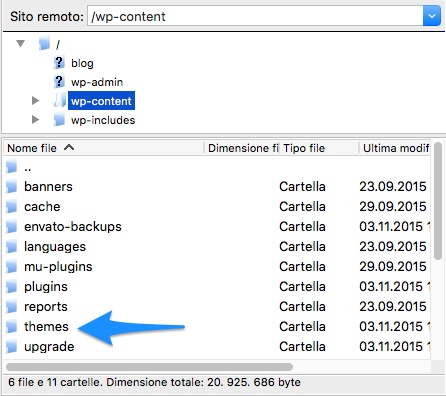The height and width of the screenshot is (396, 446).
Task: Sort by Tipo file column header
Action: point(319,148)
